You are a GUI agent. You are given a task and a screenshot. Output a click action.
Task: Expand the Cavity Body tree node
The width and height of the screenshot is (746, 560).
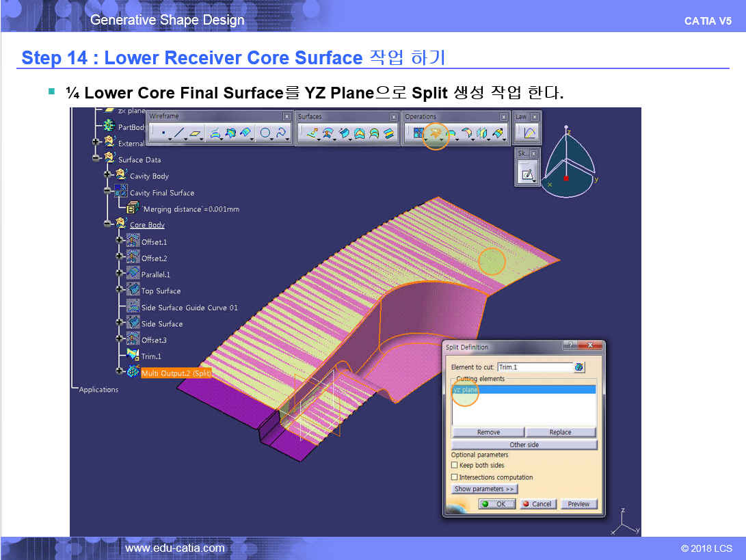click(x=107, y=176)
